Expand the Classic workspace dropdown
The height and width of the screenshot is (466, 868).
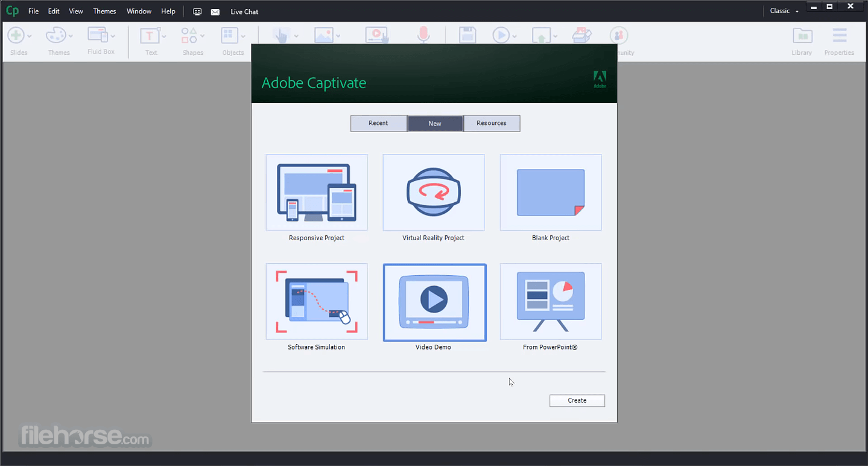784,11
